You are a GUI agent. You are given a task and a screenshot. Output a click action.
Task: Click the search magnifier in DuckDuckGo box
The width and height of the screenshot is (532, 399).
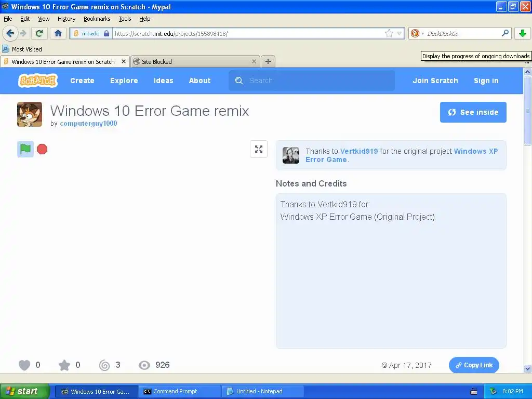505,33
